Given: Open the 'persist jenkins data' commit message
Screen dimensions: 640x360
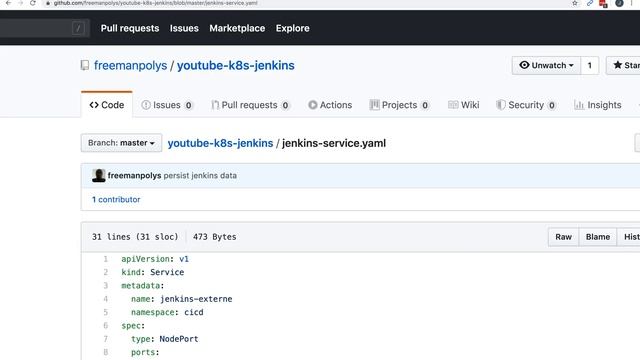Looking at the screenshot, I should pos(200,176).
